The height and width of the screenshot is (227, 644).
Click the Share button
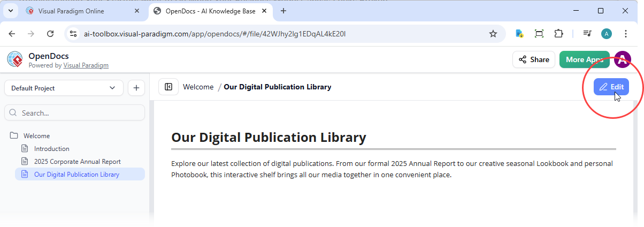(x=533, y=59)
